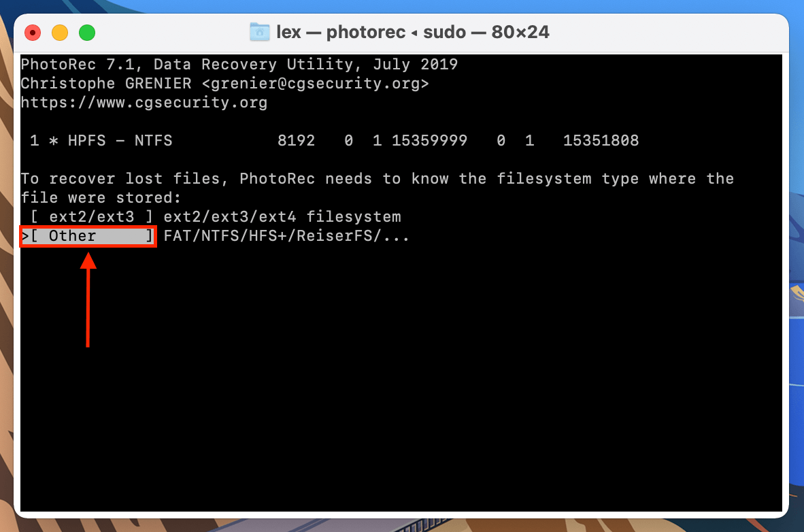
Task: Click the home folder icon in title bar
Action: point(259,33)
